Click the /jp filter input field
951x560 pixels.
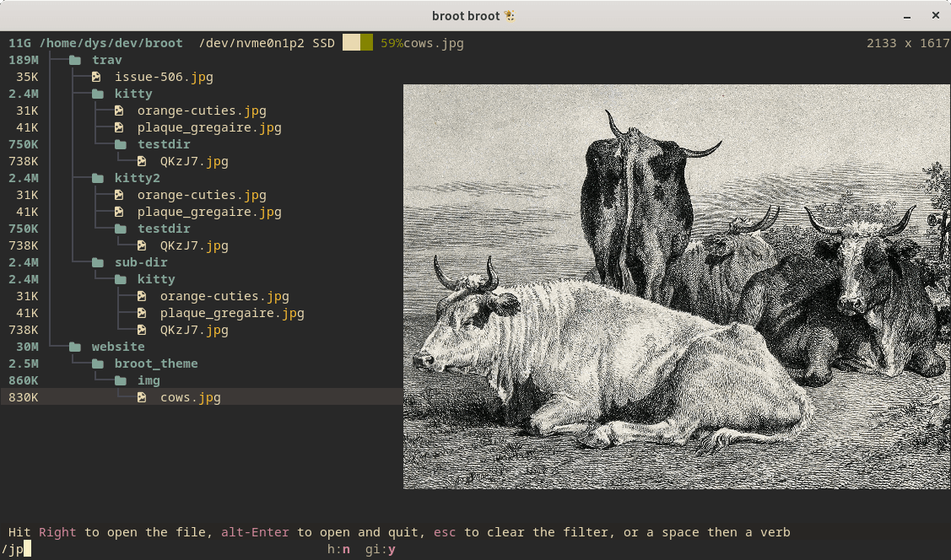[x=15, y=548]
